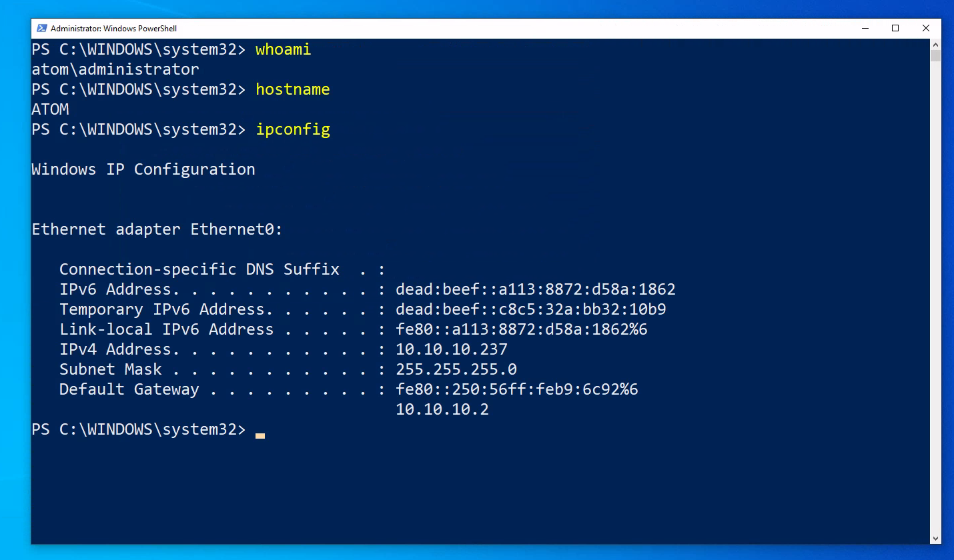Image resolution: width=954 pixels, height=560 pixels.
Task: Minimize the PowerShell window
Action: pos(865,29)
